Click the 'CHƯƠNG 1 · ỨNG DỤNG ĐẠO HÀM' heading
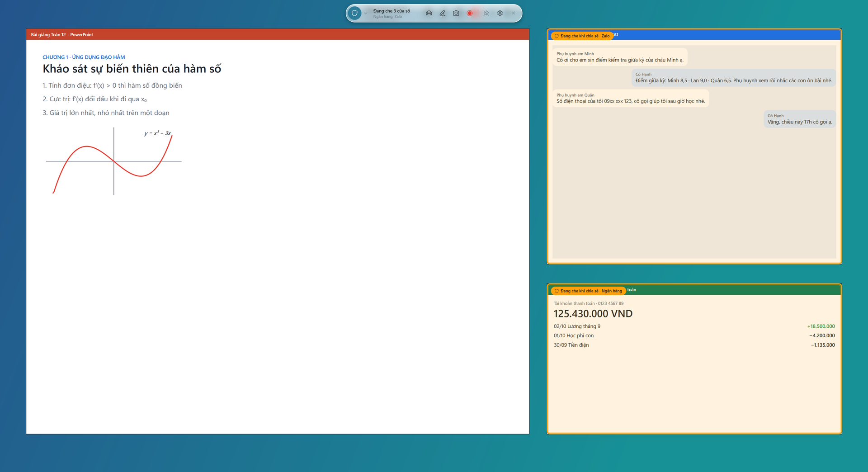This screenshot has height=472, width=868. click(x=84, y=57)
